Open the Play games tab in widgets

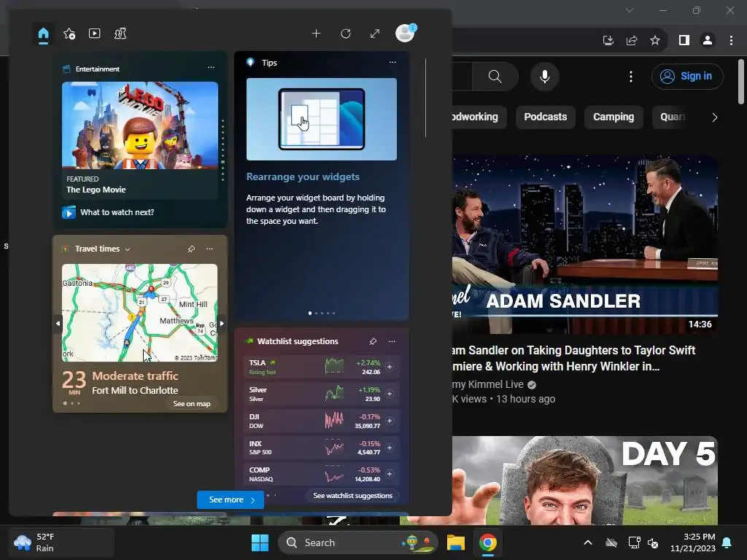click(x=120, y=34)
